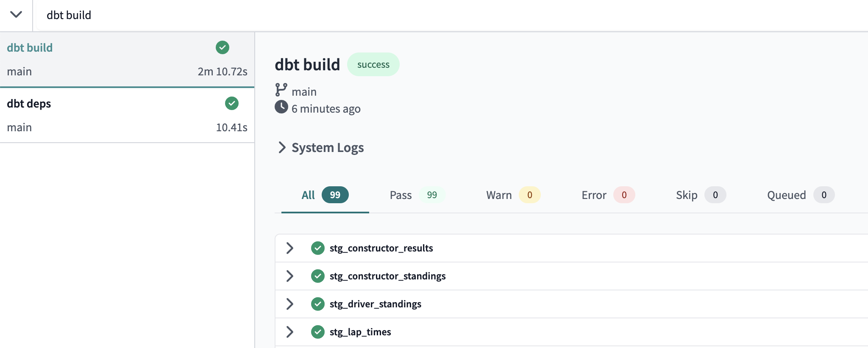Image resolution: width=868 pixels, height=348 pixels.
Task: Click the 99 count badge on Pass tab
Action: 432,195
